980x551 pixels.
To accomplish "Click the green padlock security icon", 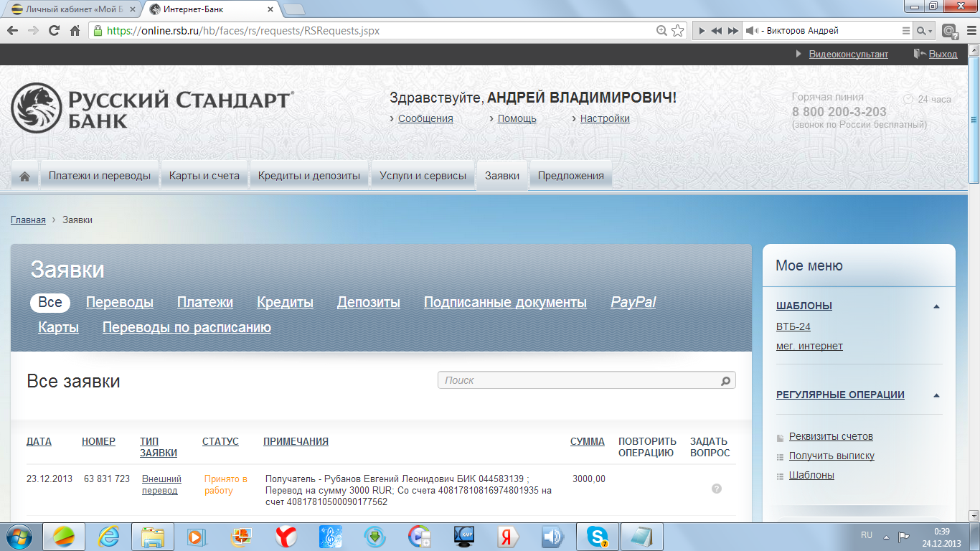I will click(x=98, y=31).
